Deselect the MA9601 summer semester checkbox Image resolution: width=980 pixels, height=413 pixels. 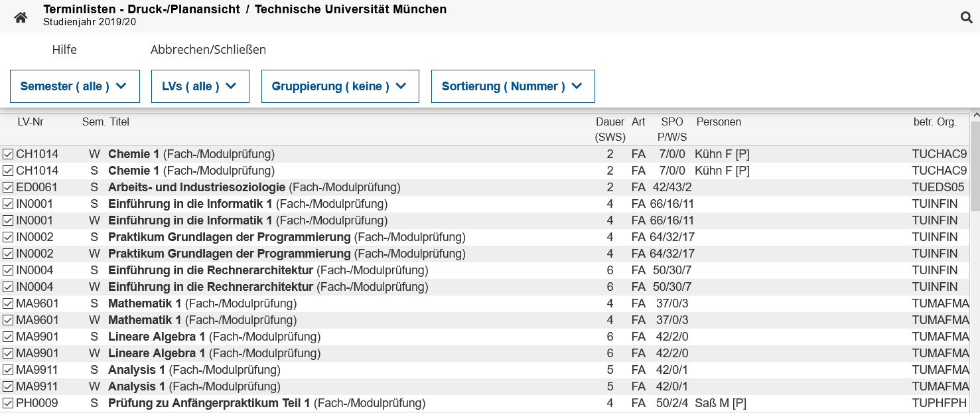[8, 303]
